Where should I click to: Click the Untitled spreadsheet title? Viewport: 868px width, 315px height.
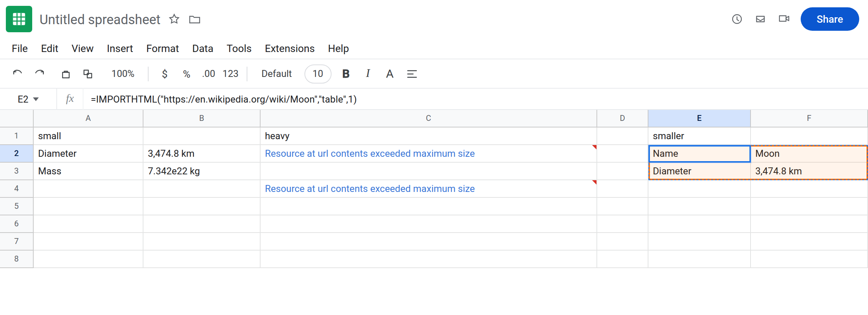(100, 19)
